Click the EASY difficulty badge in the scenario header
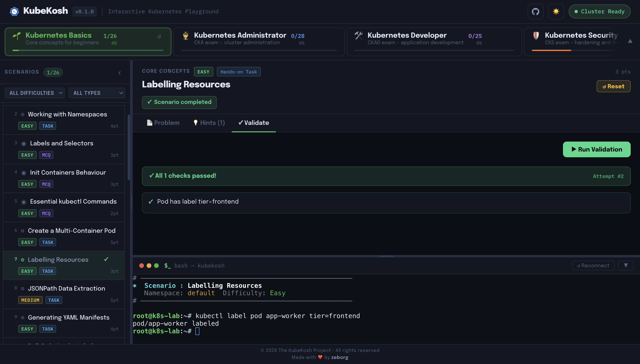 pyautogui.click(x=203, y=72)
